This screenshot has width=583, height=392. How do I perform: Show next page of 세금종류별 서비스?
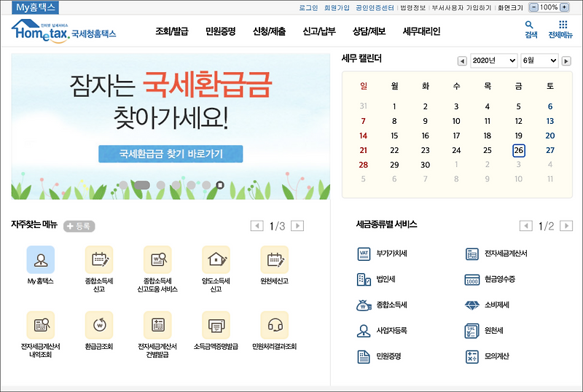tap(566, 226)
